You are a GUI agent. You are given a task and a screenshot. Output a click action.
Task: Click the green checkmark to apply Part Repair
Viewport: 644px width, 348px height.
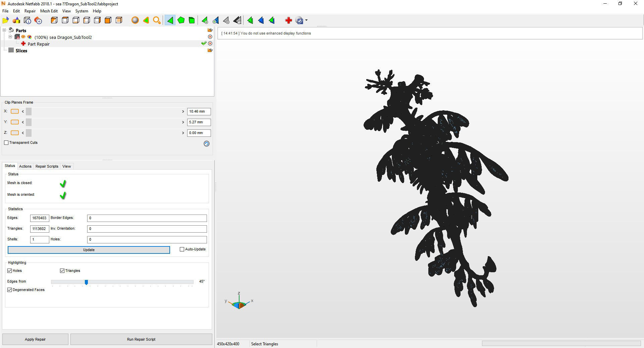(204, 44)
